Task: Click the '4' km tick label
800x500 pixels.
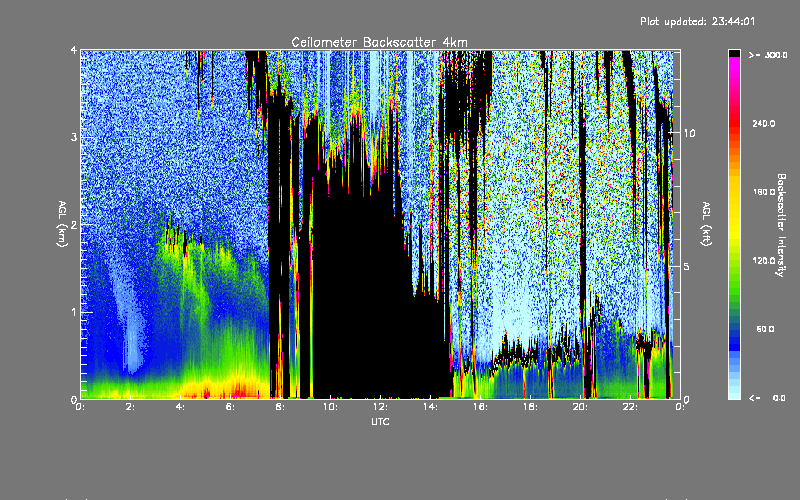Action: (x=74, y=50)
